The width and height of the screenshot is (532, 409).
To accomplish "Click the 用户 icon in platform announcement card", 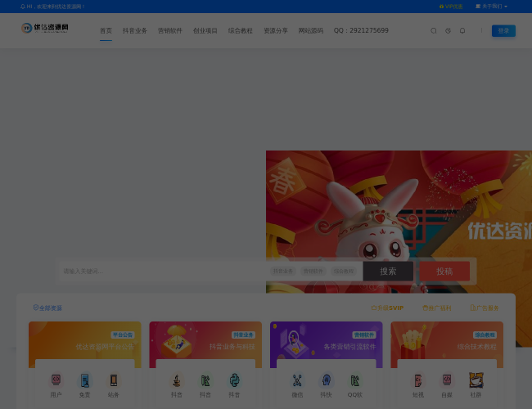I will [56, 381].
